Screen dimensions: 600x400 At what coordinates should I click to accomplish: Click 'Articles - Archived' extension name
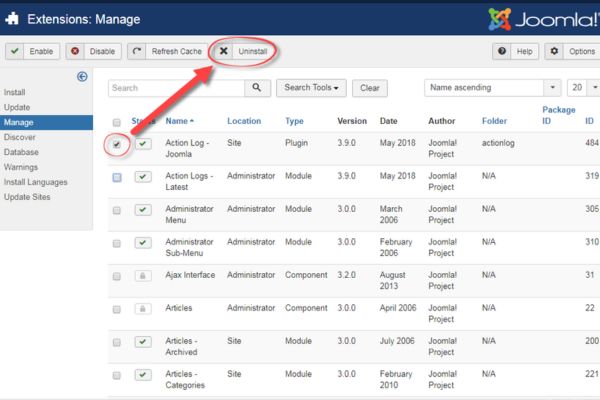(x=181, y=346)
